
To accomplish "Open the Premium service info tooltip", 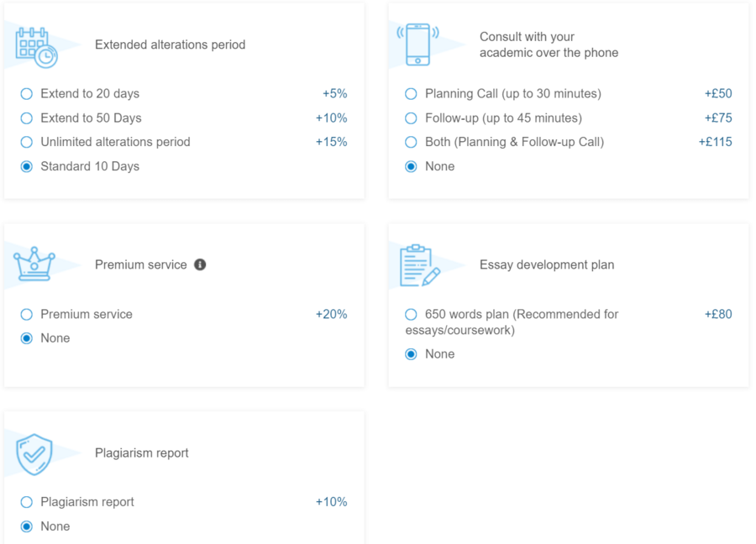I will [x=200, y=264].
